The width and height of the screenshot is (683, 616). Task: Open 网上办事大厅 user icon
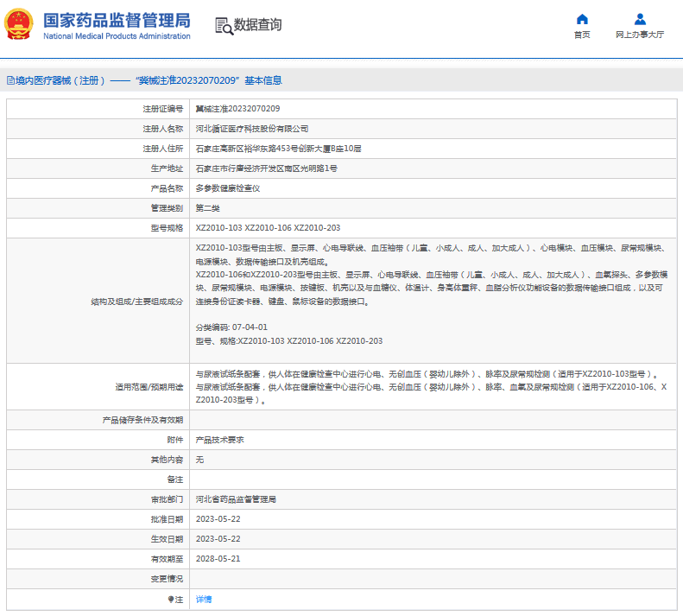pos(640,19)
